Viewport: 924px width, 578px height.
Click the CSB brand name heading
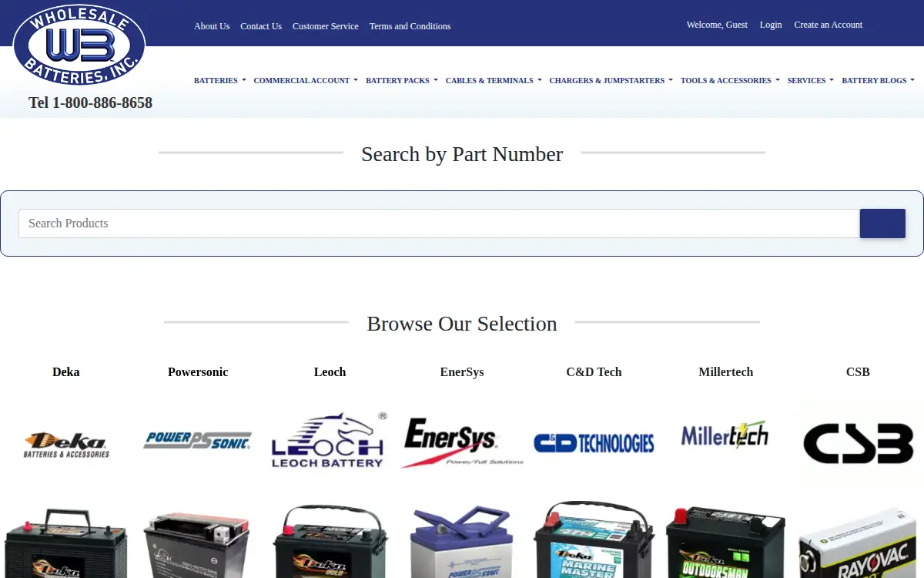point(858,372)
